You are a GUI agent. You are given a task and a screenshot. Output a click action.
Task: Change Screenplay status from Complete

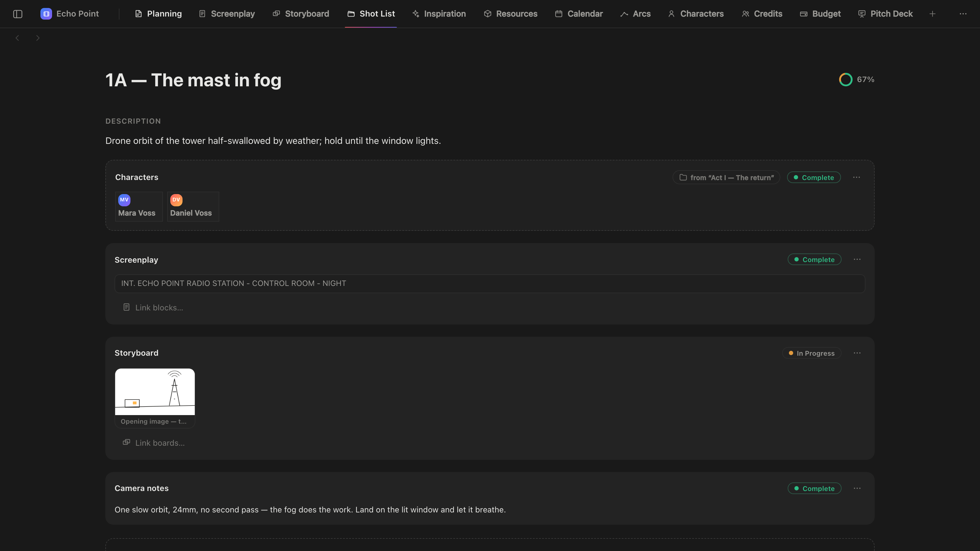point(815,260)
